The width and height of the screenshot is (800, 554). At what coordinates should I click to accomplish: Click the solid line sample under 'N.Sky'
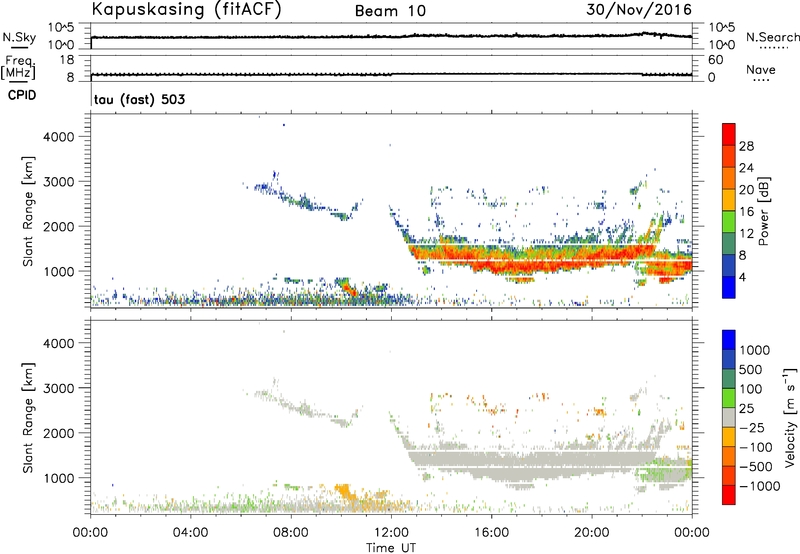[x=19, y=47]
